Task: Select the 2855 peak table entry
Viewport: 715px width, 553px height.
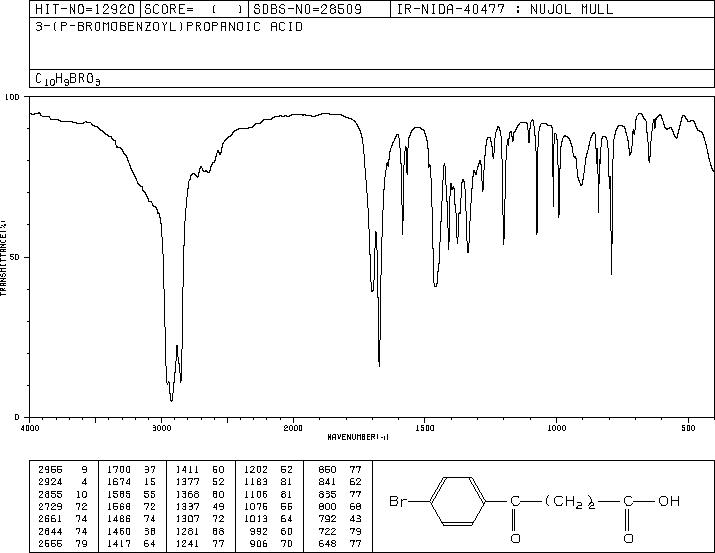Action: click(x=62, y=494)
